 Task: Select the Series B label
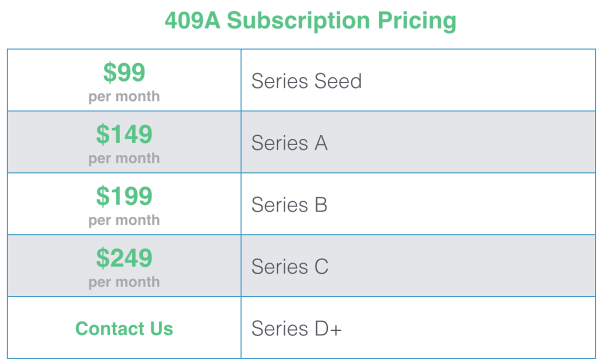(289, 204)
